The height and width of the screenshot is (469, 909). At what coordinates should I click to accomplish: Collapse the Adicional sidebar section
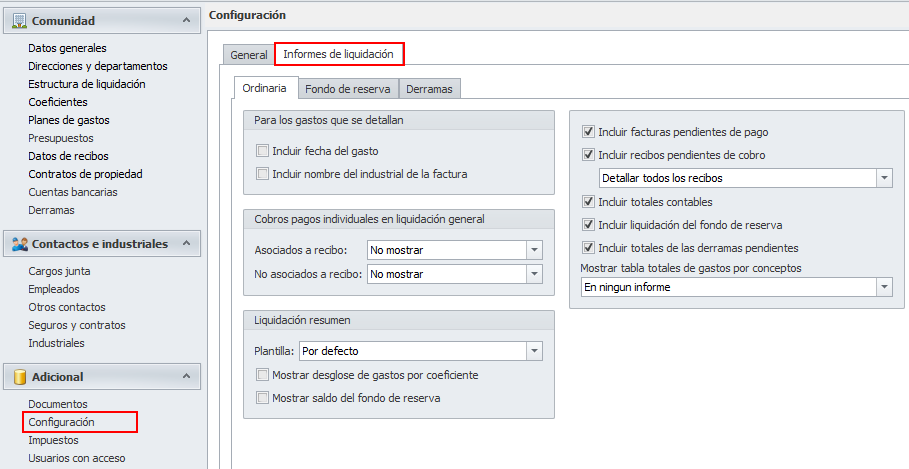click(x=184, y=377)
